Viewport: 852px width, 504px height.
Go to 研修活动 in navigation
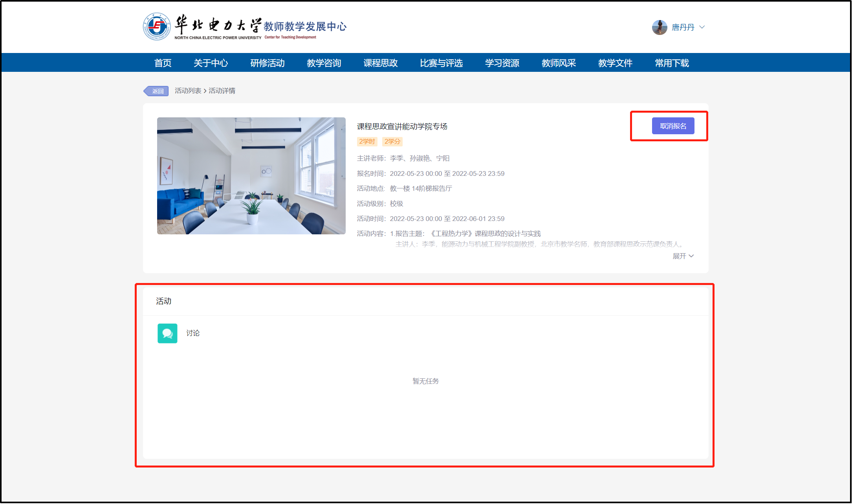click(267, 63)
